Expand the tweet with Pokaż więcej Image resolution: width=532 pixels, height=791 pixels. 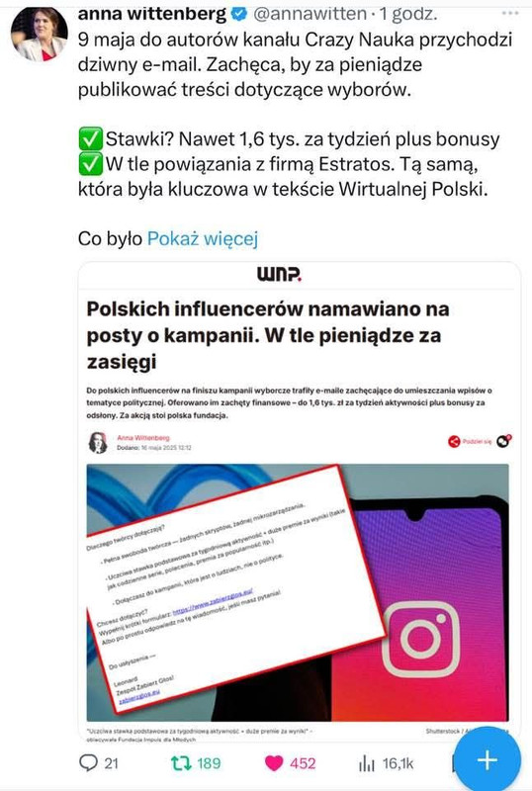(203, 238)
